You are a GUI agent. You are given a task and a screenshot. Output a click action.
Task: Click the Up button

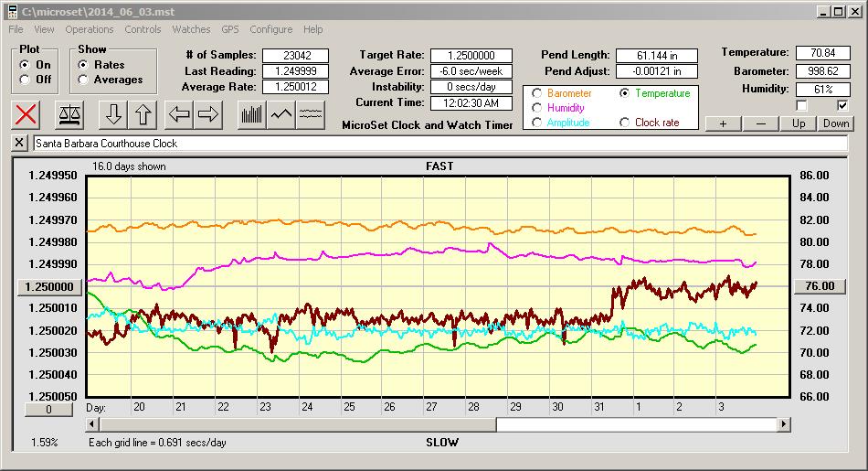[x=799, y=123]
